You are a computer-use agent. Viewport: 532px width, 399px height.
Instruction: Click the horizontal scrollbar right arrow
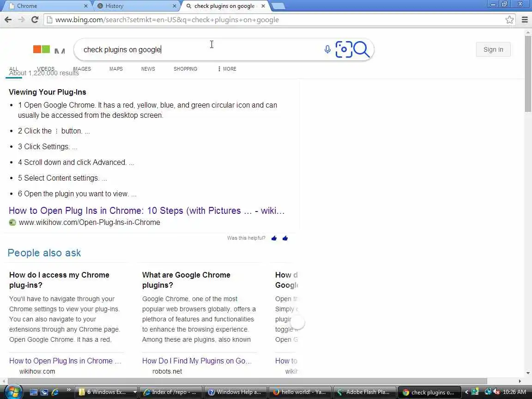pyautogui.click(x=520, y=381)
